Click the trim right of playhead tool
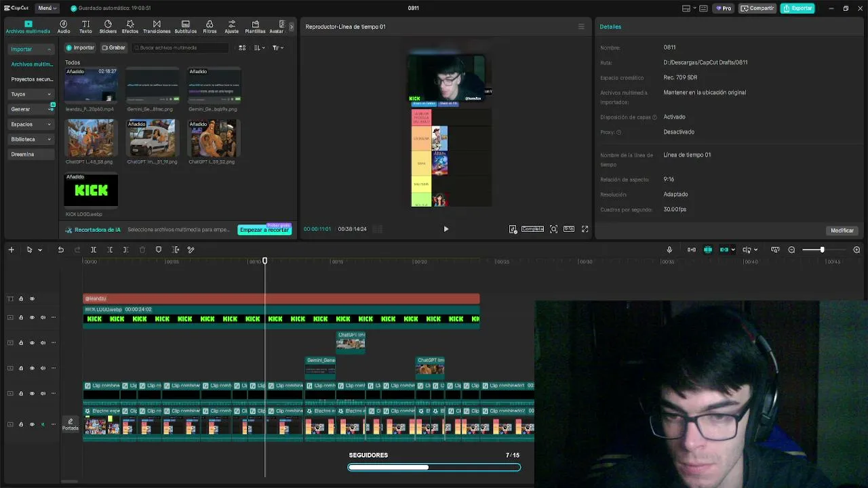The width and height of the screenshot is (868, 488). [x=125, y=250]
